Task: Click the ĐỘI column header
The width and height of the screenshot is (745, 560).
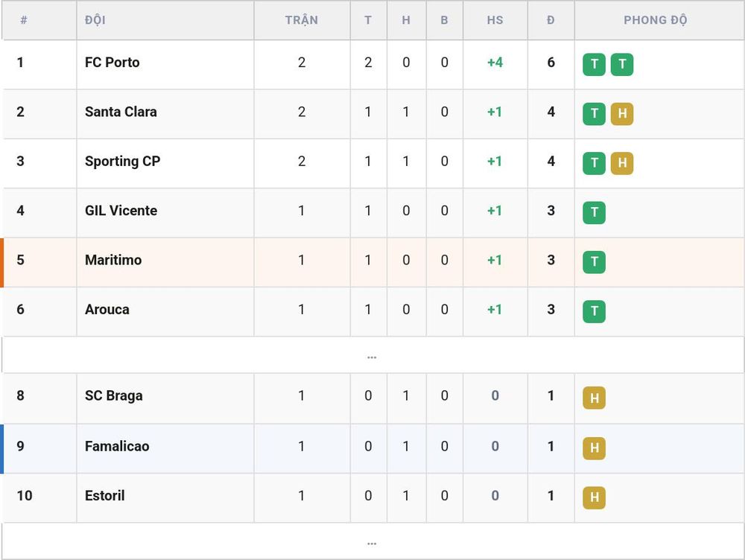Action: (95, 20)
